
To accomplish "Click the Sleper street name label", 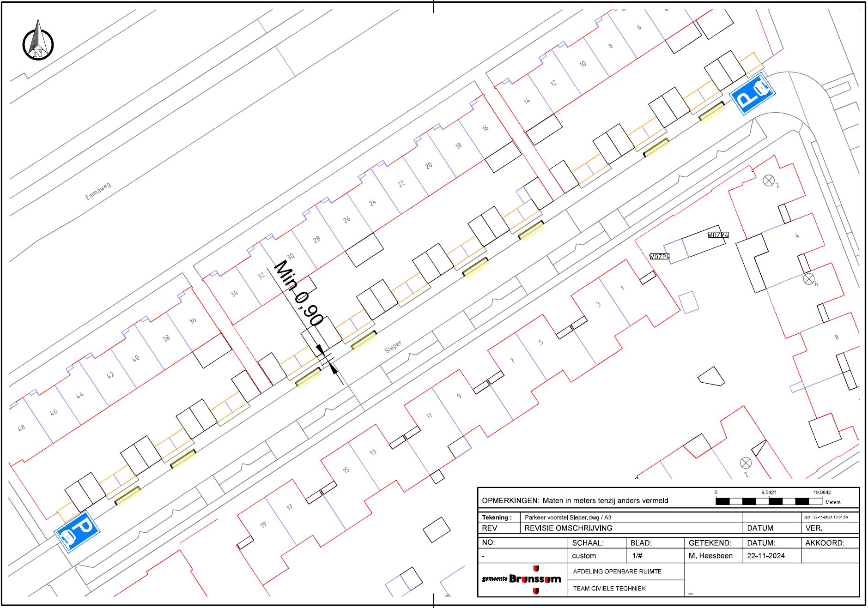I will [393, 347].
